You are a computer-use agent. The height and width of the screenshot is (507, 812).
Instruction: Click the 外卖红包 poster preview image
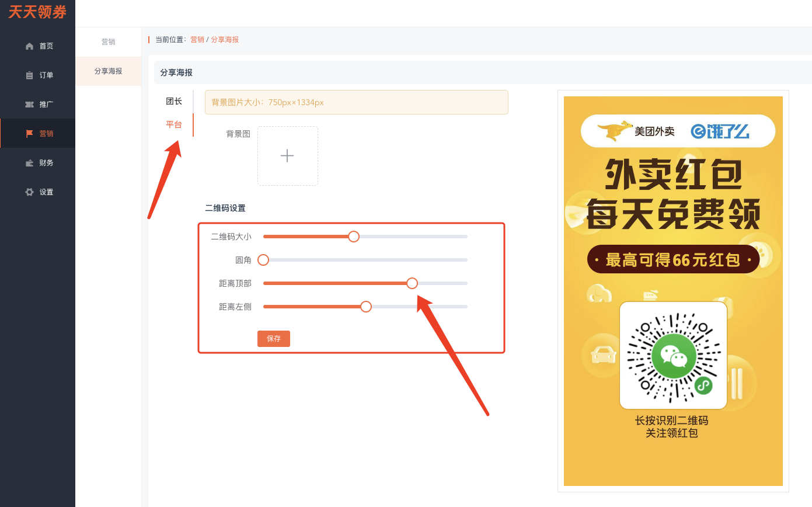tap(673, 291)
